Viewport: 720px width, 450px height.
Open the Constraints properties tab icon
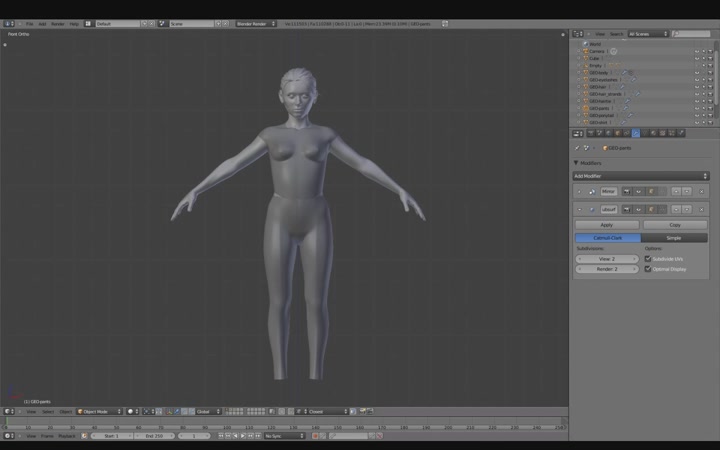tap(626, 133)
